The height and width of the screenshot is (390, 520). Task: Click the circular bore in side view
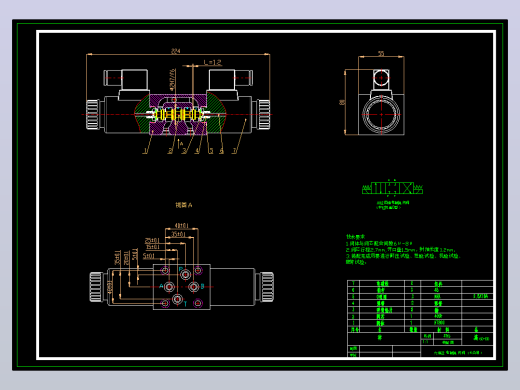(381, 115)
